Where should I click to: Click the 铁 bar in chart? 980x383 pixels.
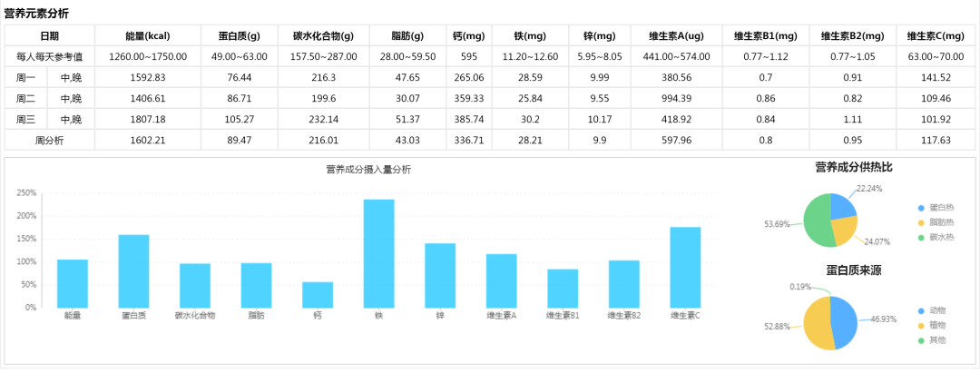point(378,253)
